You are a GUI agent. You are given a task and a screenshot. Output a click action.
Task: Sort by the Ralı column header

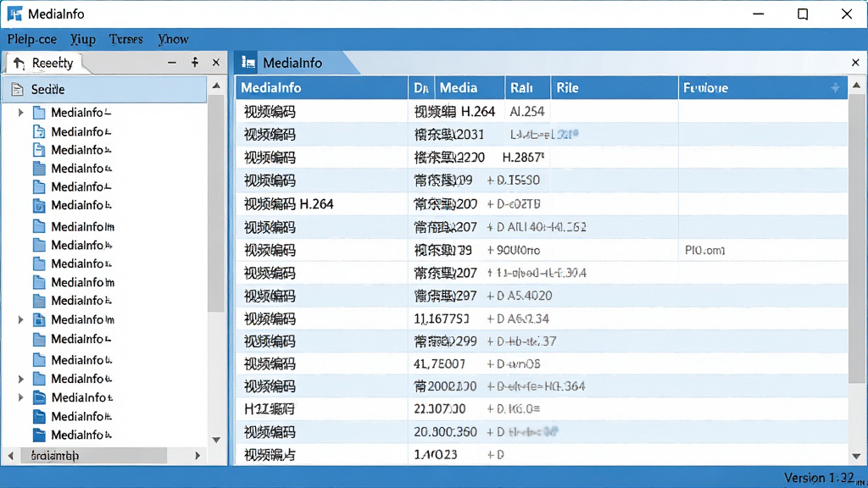click(527, 87)
